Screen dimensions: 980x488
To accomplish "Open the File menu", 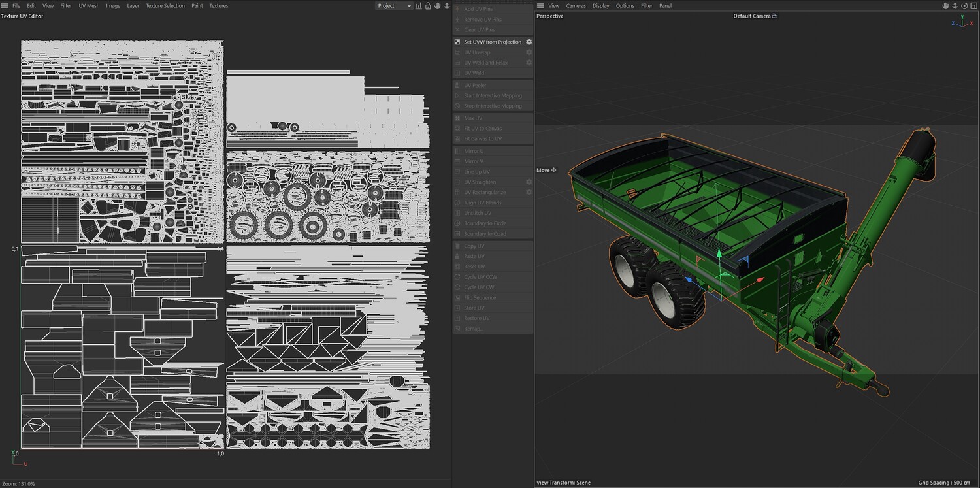I will click(16, 6).
